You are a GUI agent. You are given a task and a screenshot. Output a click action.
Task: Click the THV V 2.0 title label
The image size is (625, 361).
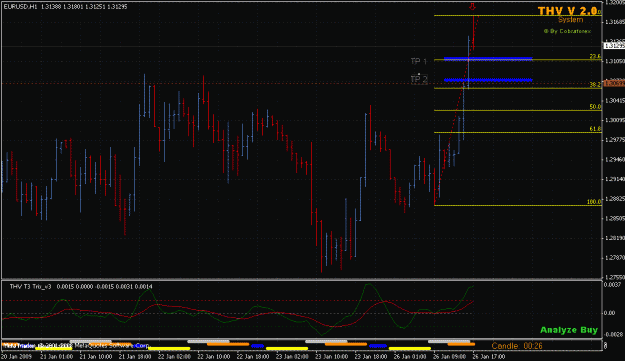[567, 11]
